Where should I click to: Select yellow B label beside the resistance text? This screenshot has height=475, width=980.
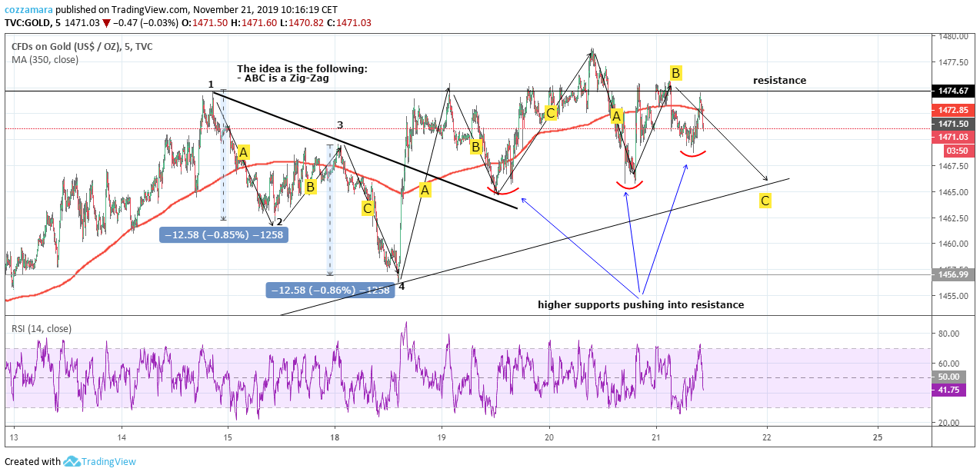675,73
